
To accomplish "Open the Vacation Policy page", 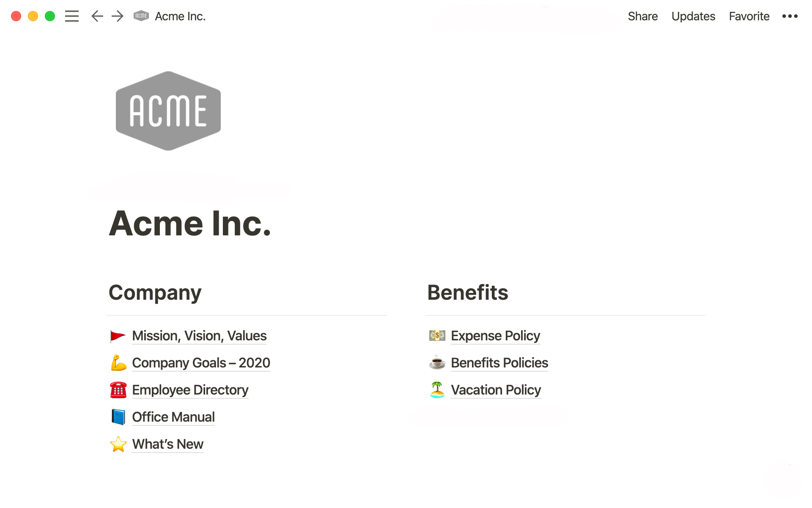I will click(x=496, y=389).
